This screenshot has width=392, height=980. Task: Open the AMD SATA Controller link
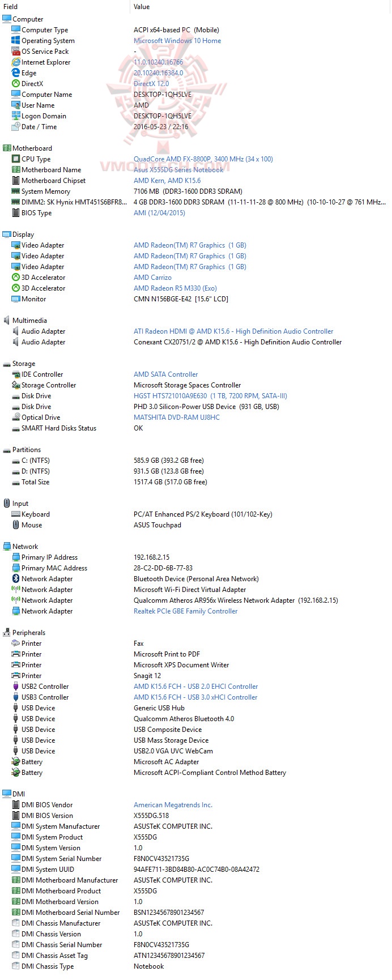tap(166, 374)
